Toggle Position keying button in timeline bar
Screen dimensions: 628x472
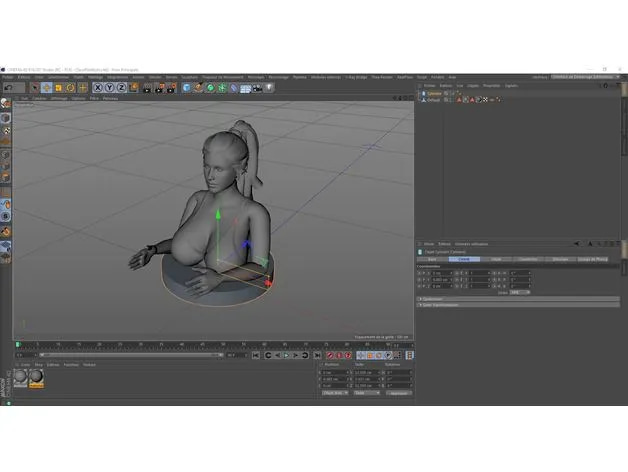point(361,355)
